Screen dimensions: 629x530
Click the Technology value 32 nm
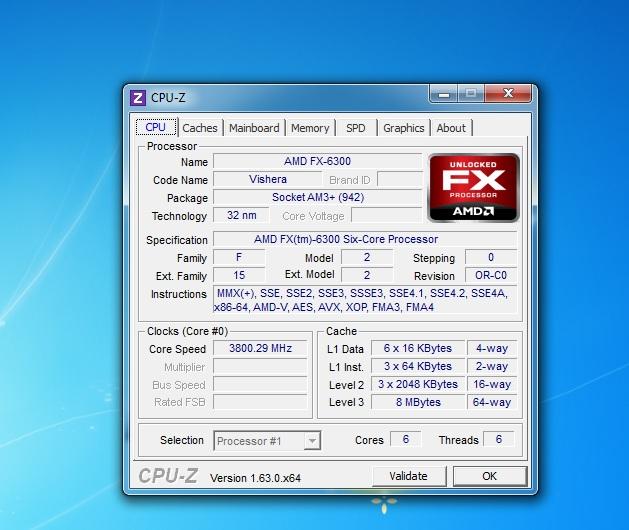[x=241, y=215]
